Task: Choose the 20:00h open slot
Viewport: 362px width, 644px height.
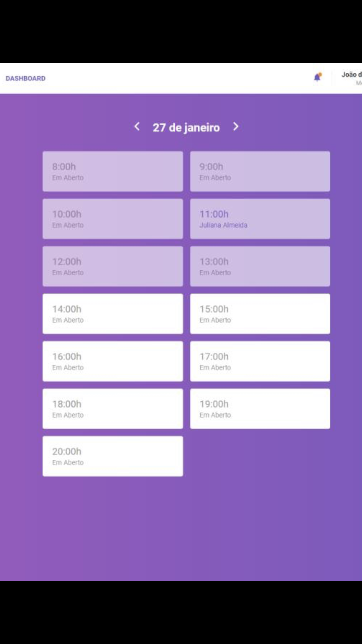Action: pyautogui.click(x=113, y=456)
